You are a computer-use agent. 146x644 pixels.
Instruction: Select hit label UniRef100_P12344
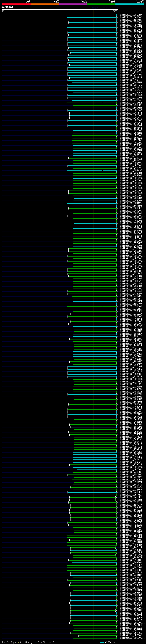131,236
